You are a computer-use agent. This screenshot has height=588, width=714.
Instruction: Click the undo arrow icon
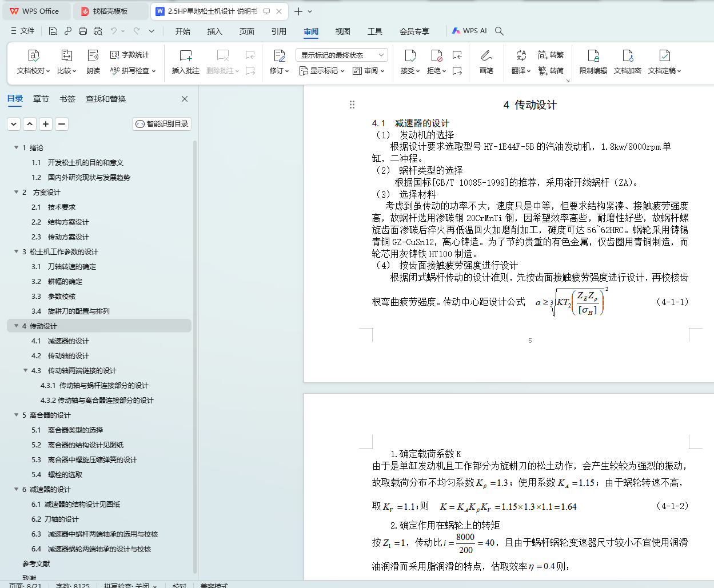pos(114,31)
